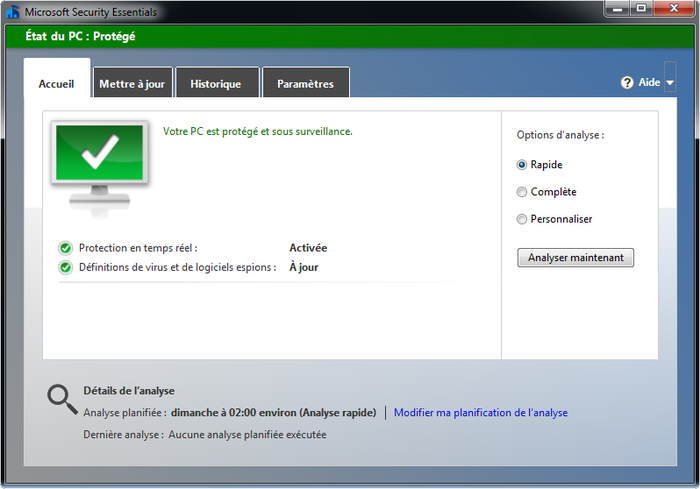Expand the Aide dropdown arrow
This screenshot has height=489, width=700.
pos(670,83)
